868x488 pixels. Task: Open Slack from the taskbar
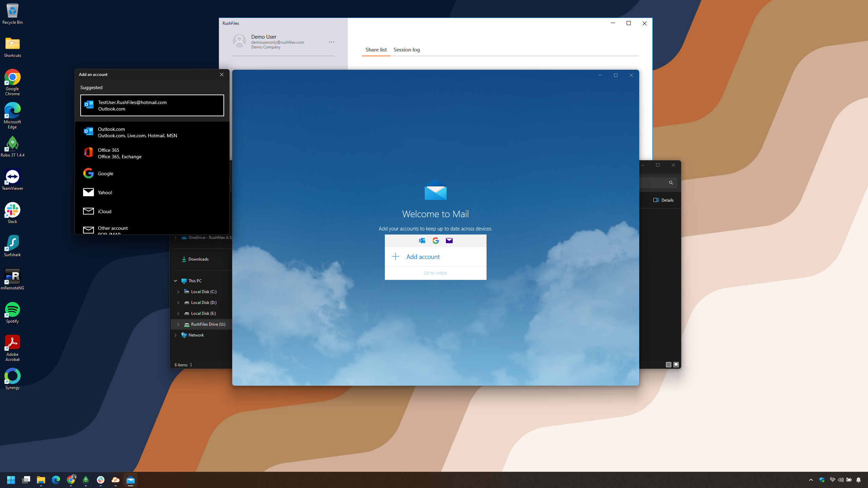pos(101,480)
